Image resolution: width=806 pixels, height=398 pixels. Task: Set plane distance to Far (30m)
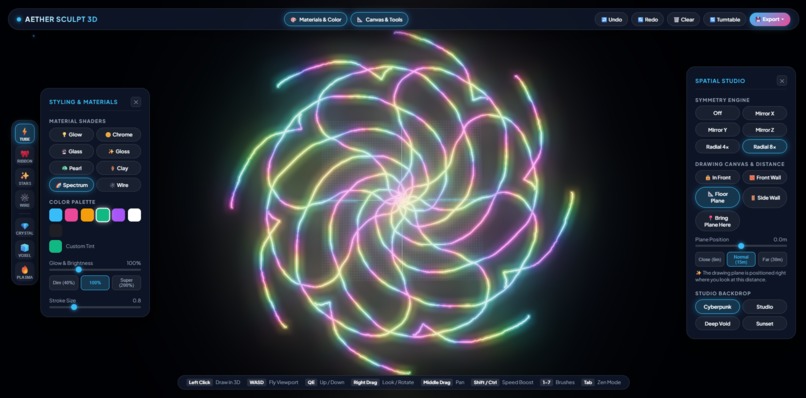[773, 259]
